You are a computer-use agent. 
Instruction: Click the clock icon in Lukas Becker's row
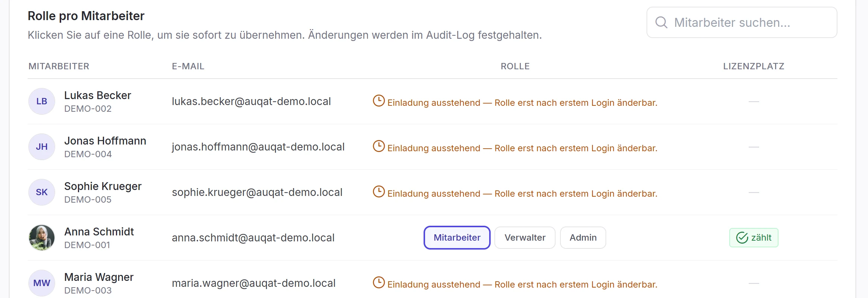(x=379, y=101)
